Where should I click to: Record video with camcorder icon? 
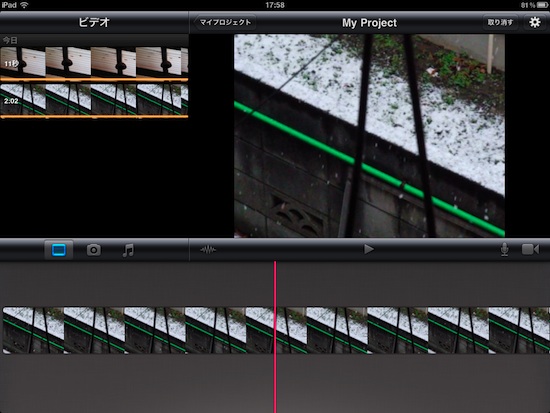530,249
